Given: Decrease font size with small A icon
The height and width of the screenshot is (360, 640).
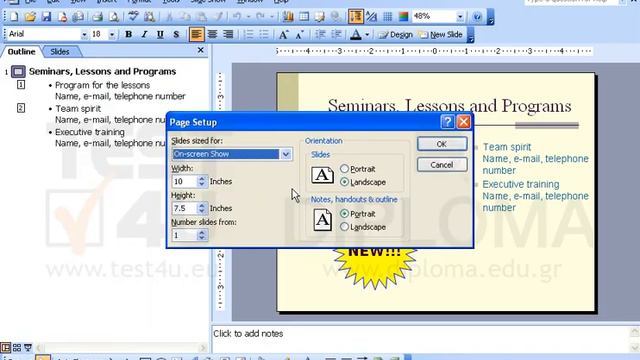Looking at the screenshot, I should 299,34.
